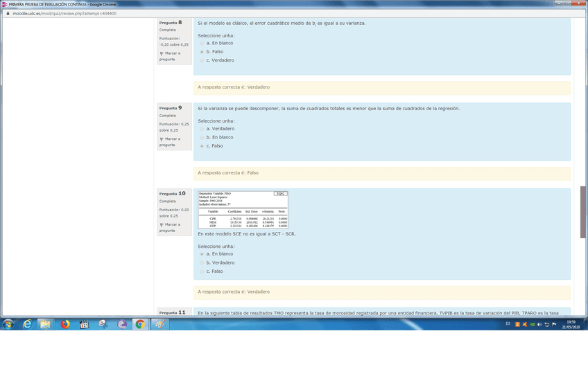Screen dimensions: 588x392
Task: Click Pregunta 8's 'A resposta correcta é: Verdadero'
Action: 234,87
